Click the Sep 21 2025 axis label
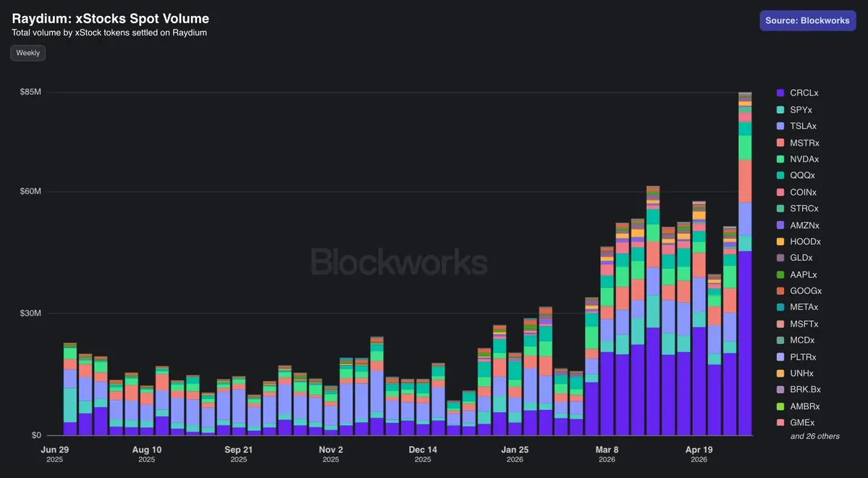This screenshot has width=868, height=478. [239, 454]
